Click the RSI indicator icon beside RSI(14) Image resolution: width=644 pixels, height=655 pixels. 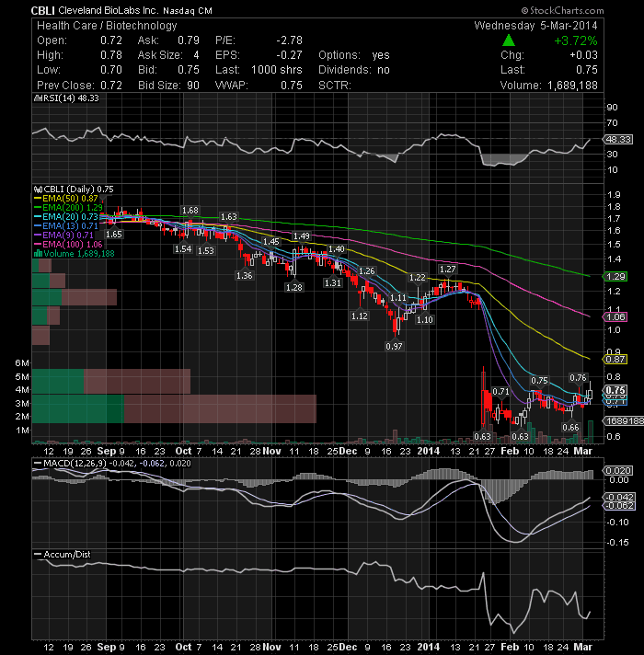[x=38, y=98]
